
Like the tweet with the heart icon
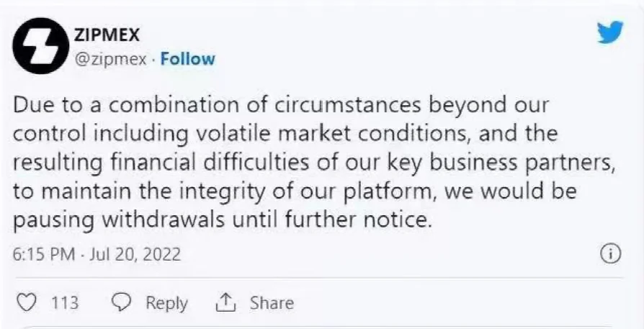coord(27,303)
